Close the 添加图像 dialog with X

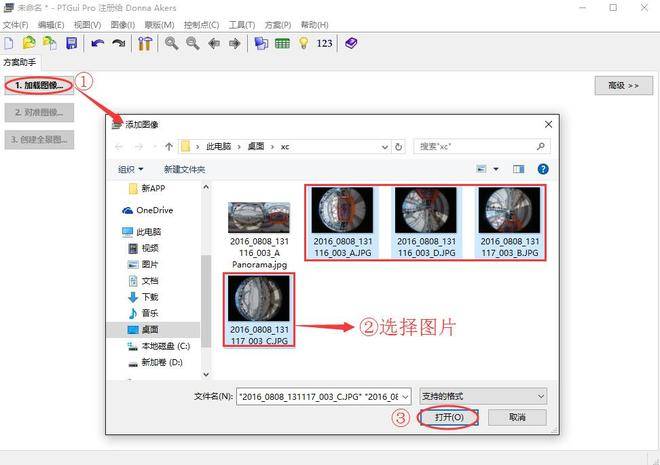548,125
